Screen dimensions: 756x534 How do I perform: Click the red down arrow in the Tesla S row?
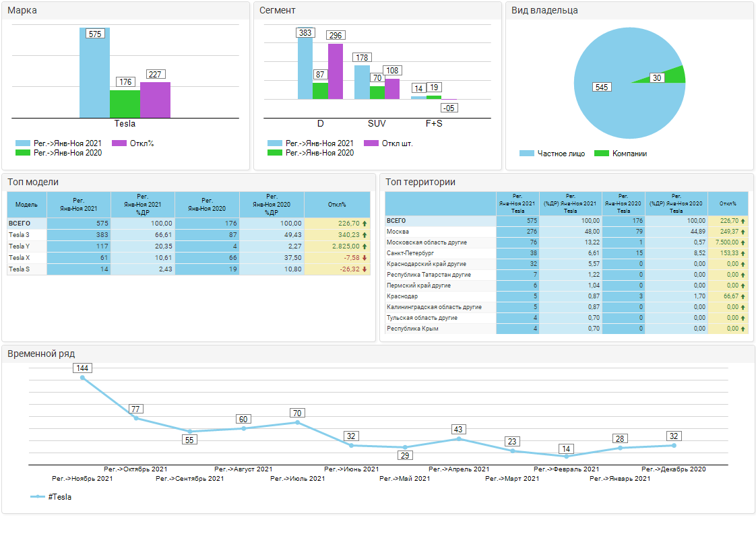click(x=365, y=269)
